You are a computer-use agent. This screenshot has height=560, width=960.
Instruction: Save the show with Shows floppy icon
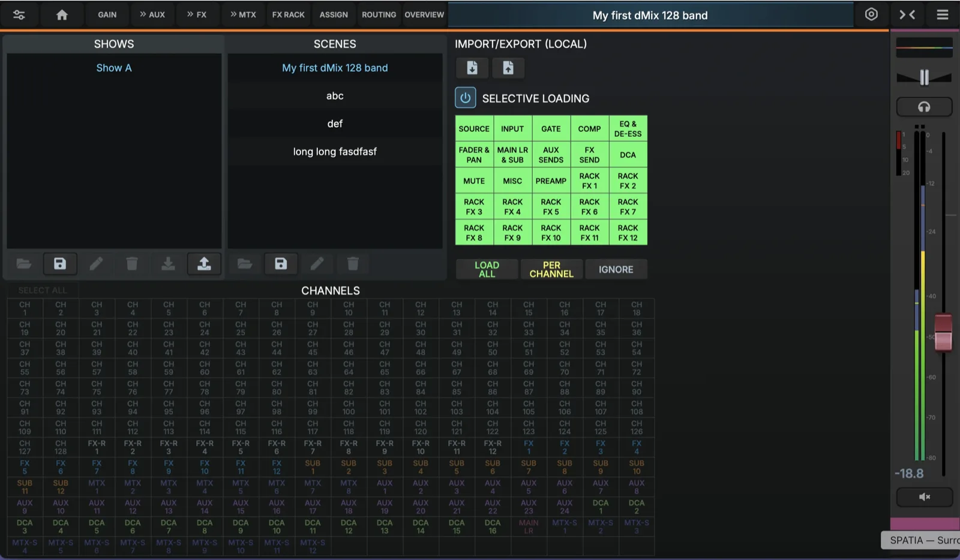(x=60, y=264)
